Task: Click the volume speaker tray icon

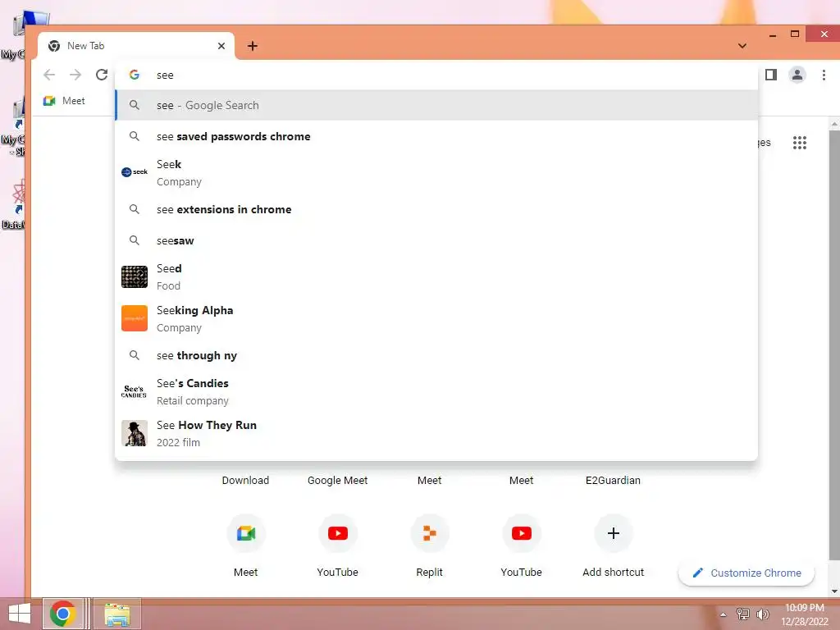Action: (762, 614)
